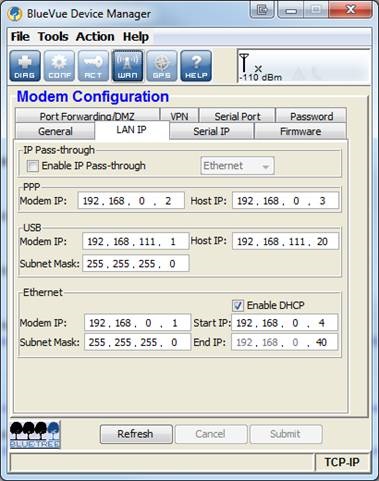This screenshot has width=379, height=481.
Task: Open the Tools menu
Action: (x=53, y=37)
